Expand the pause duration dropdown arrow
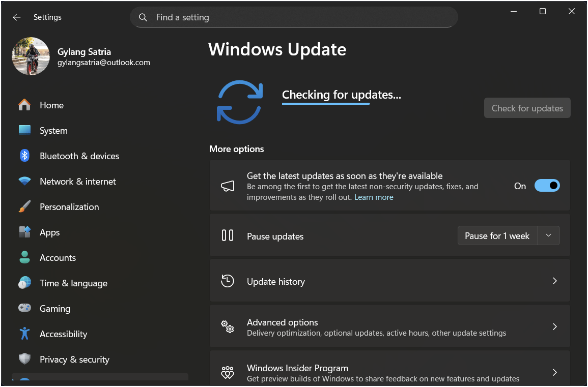This screenshot has width=588, height=387. tap(548, 235)
